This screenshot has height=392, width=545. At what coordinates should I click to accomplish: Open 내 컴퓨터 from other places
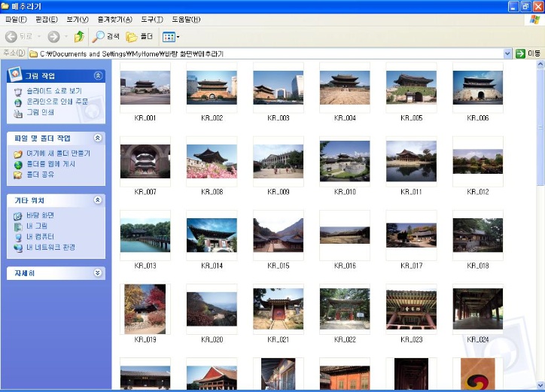click(43, 236)
